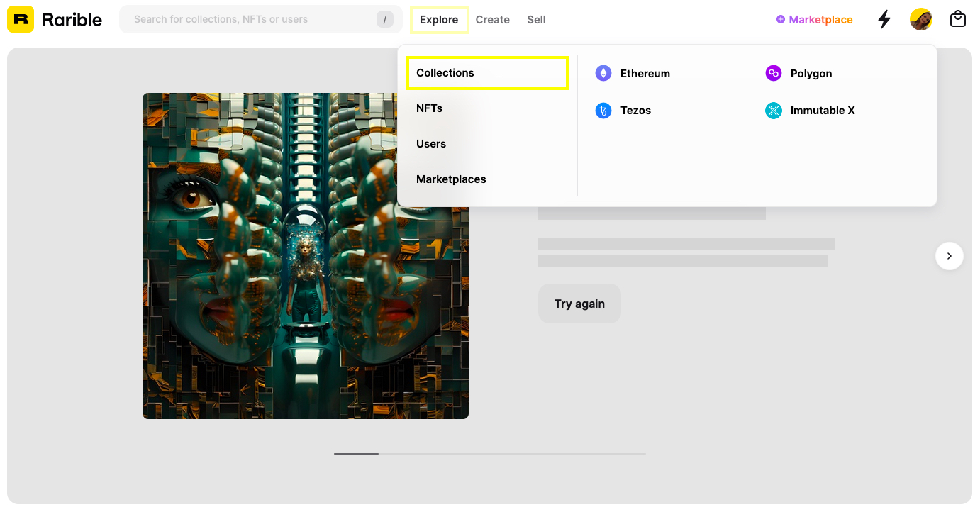Open the Marketplace link in header
Image resolution: width=980 pixels, height=512 pixels.
815,20
